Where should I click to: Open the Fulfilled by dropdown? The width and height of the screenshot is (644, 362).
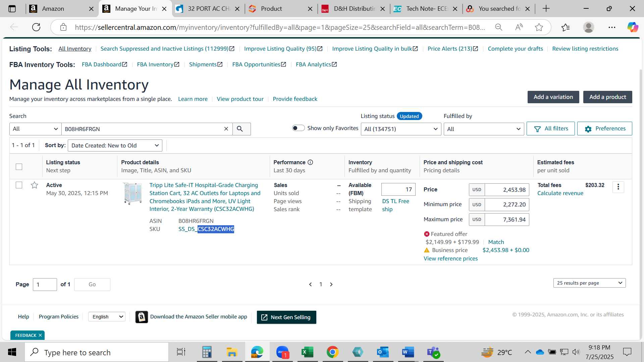484,129
